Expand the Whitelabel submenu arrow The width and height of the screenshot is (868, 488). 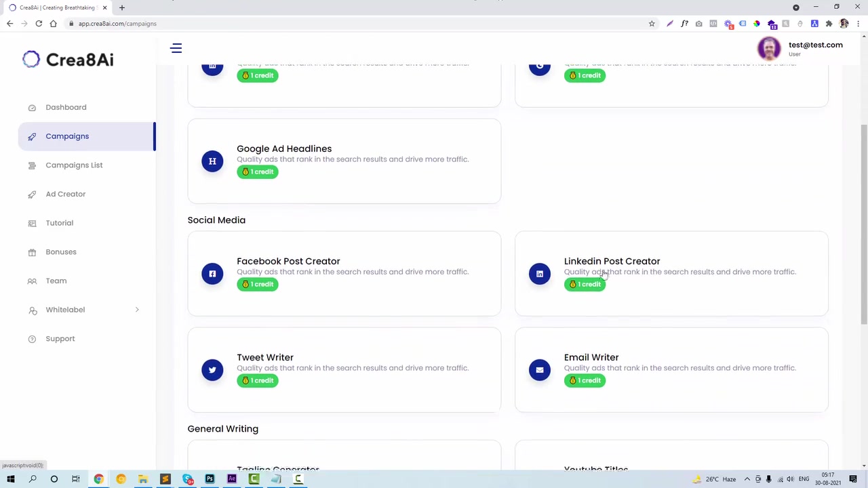(137, 310)
